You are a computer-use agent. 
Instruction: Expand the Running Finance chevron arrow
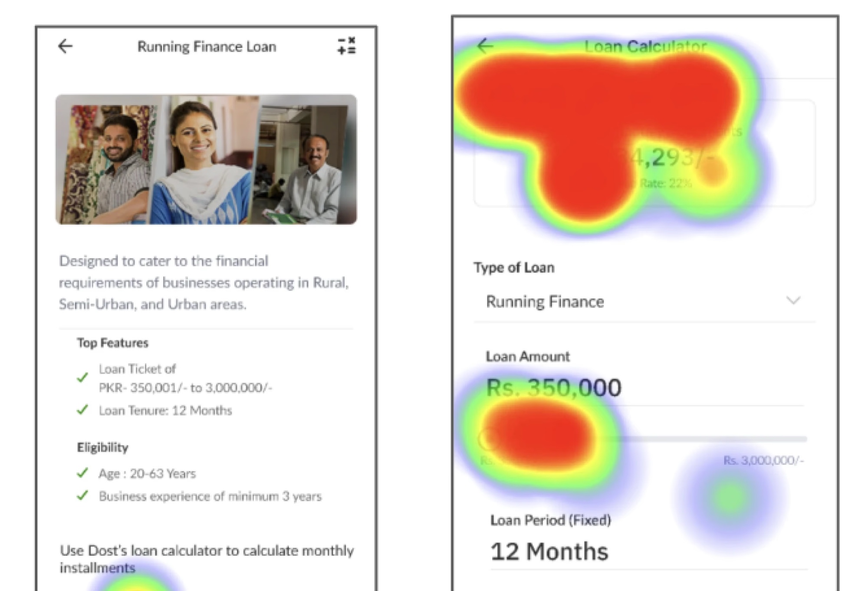coord(793,300)
